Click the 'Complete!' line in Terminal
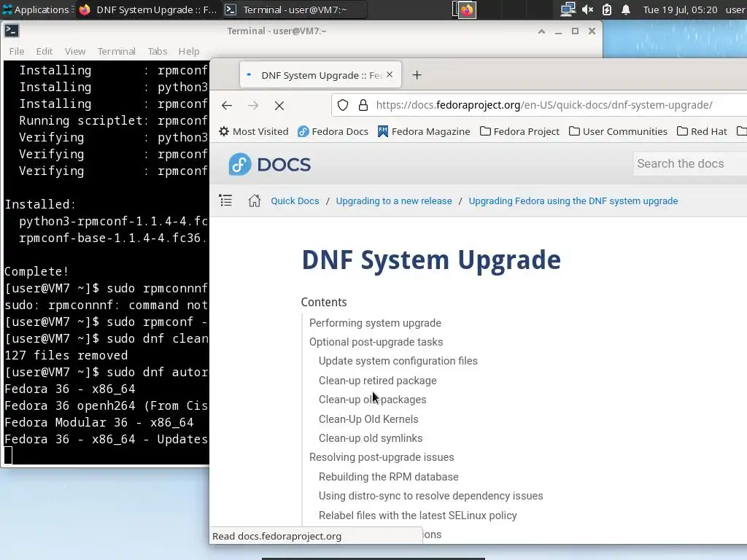 [x=36, y=271]
